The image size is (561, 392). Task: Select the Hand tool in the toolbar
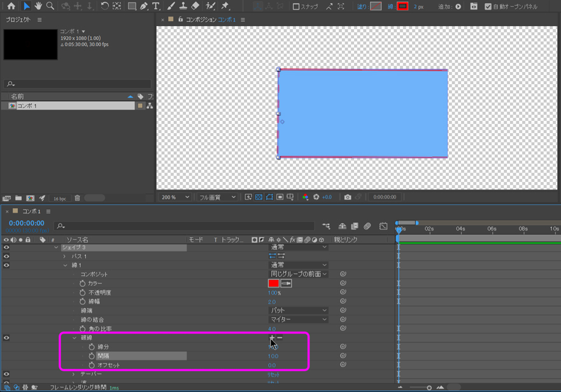(x=38, y=6)
